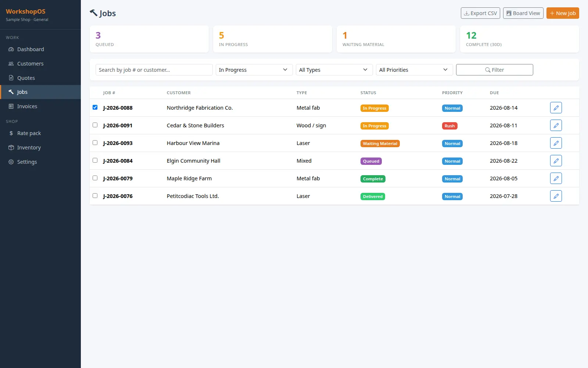Edit job J-2026-0084 with pencil icon
The image size is (588, 368).
[x=556, y=161]
